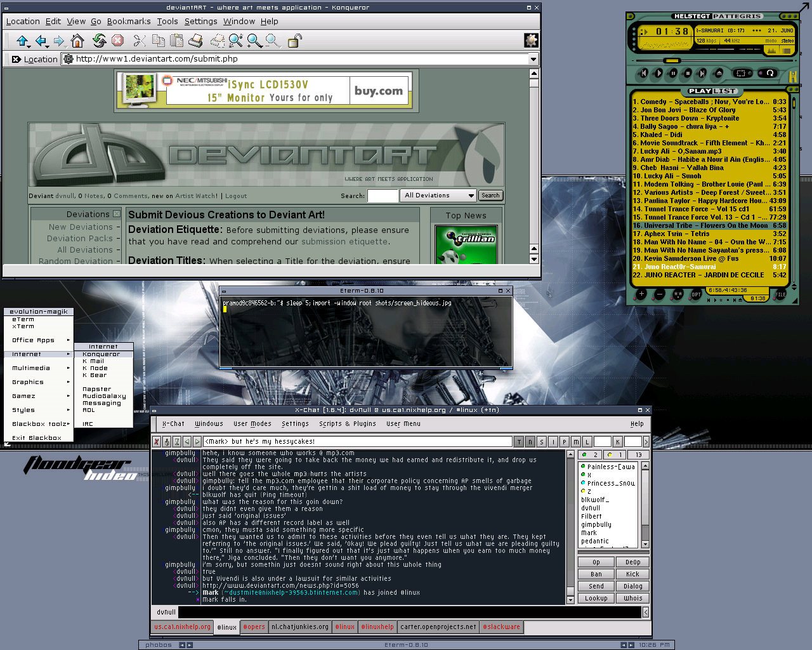Skip to the next track in player
812x650 pixels.
point(702,74)
